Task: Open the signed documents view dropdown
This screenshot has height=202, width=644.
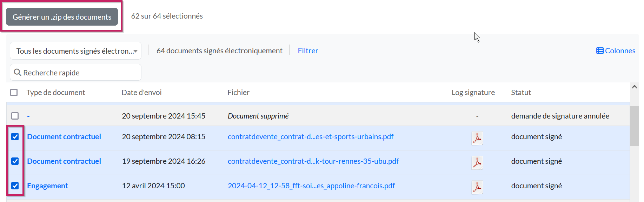Action: [x=75, y=51]
